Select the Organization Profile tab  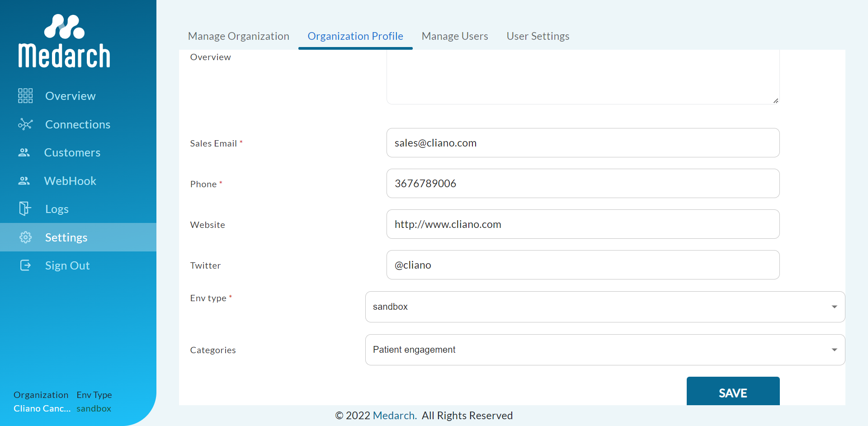tap(355, 36)
